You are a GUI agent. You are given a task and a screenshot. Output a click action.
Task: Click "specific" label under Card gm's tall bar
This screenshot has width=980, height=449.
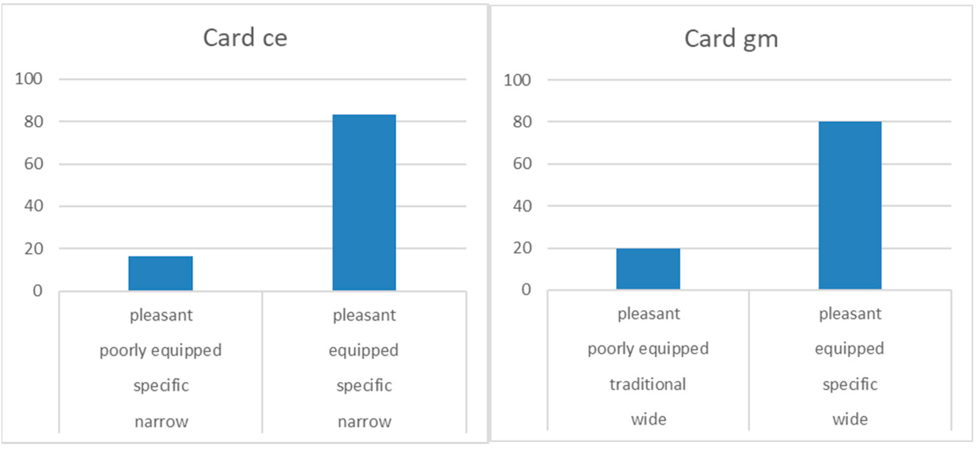tap(850, 384)
